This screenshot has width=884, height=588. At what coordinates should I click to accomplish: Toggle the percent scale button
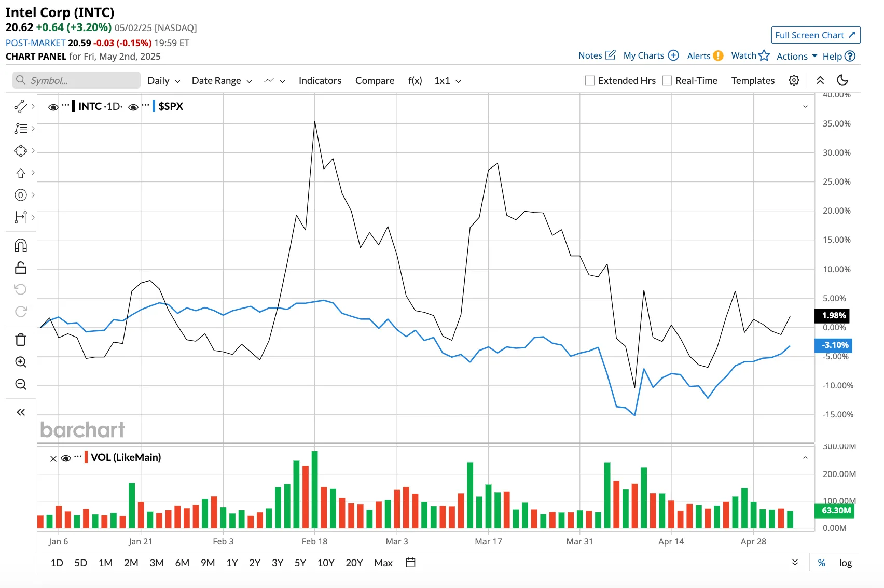click(821, 563)
